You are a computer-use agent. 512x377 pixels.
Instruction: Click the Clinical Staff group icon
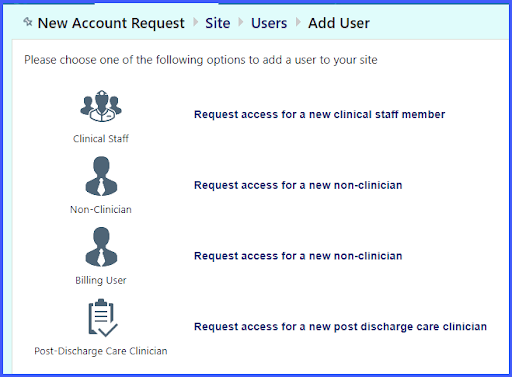(x=101, y=106)
